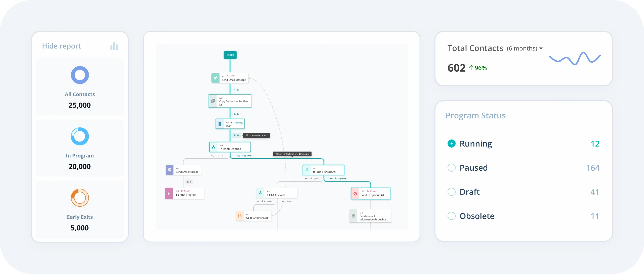This screenshot has width=644, height=274.
Task: Open the 6 months period dropdown
Action: tap(525, 49)
